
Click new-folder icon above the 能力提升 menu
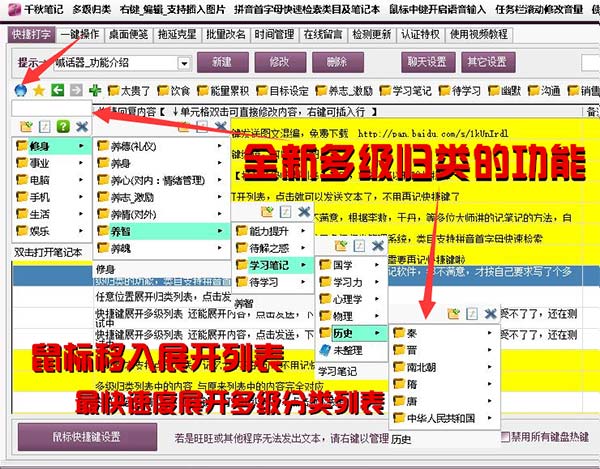pyautogui.click(x=267, y=212)
